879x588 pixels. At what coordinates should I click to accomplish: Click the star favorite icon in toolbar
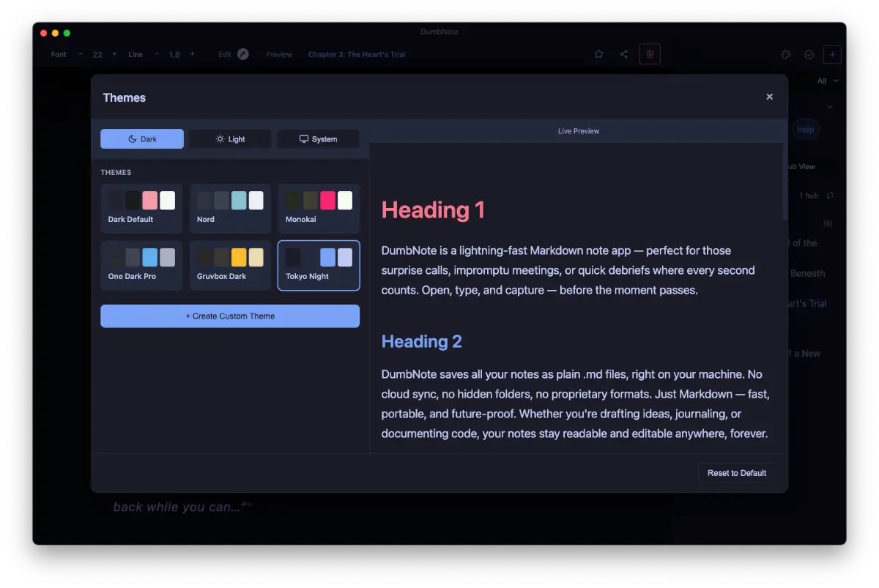click(x=598, y=54)
